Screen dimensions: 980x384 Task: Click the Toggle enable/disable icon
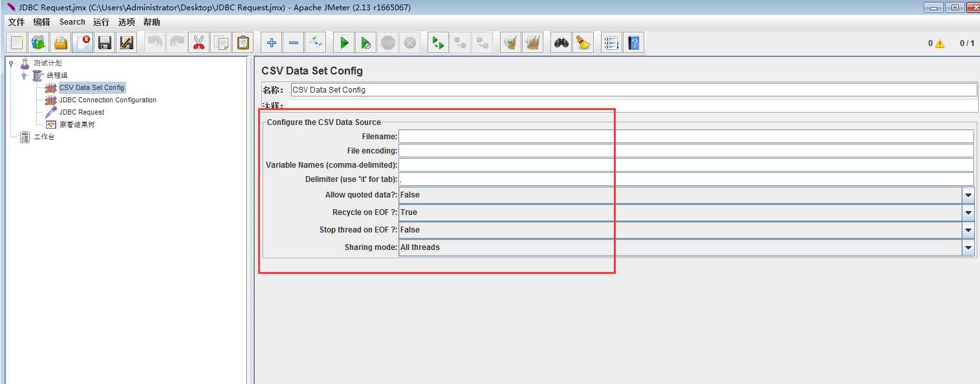316,43
